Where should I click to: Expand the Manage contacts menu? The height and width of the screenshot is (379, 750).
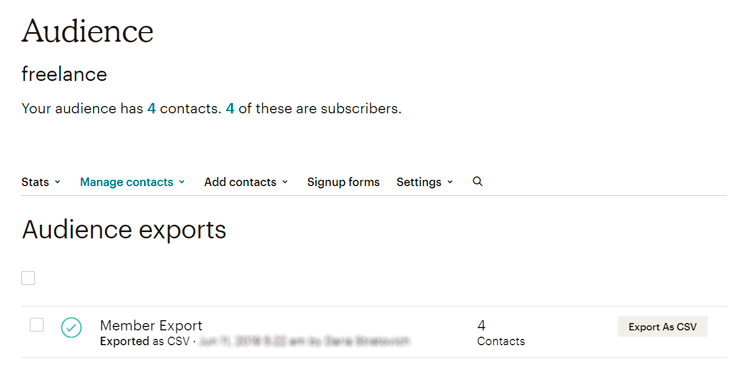click(x=132, y=182)
